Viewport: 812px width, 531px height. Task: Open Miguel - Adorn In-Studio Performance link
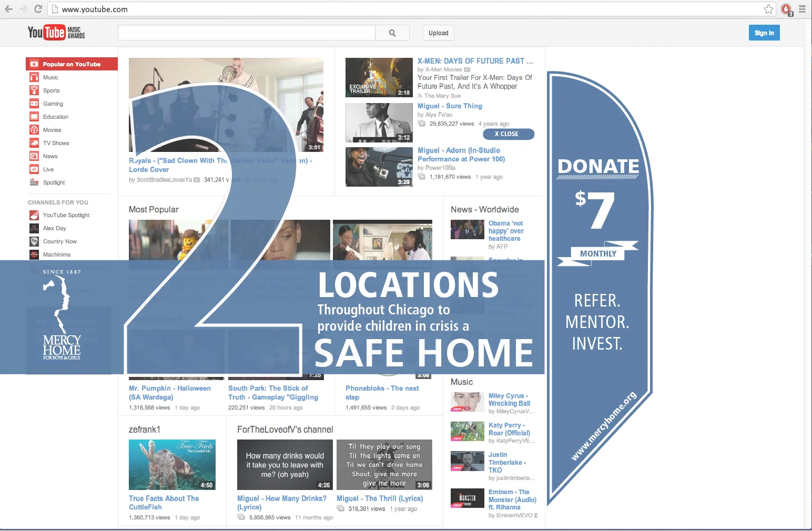click(x=461, y=155)
